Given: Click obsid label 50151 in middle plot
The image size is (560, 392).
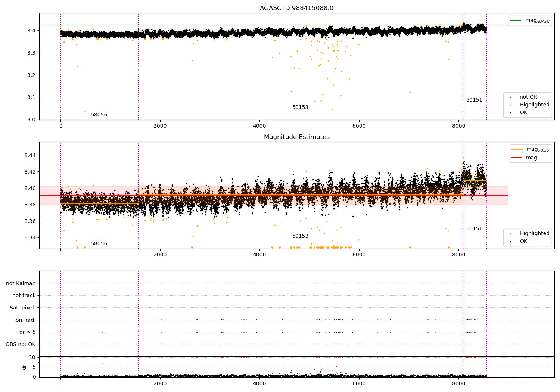Looking at the screenshot, I should [474, 229].
